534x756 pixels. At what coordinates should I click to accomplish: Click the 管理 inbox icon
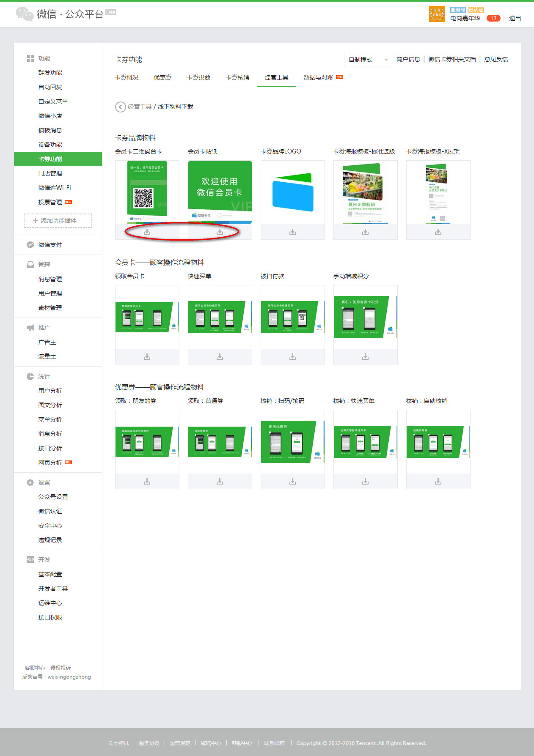30,265
